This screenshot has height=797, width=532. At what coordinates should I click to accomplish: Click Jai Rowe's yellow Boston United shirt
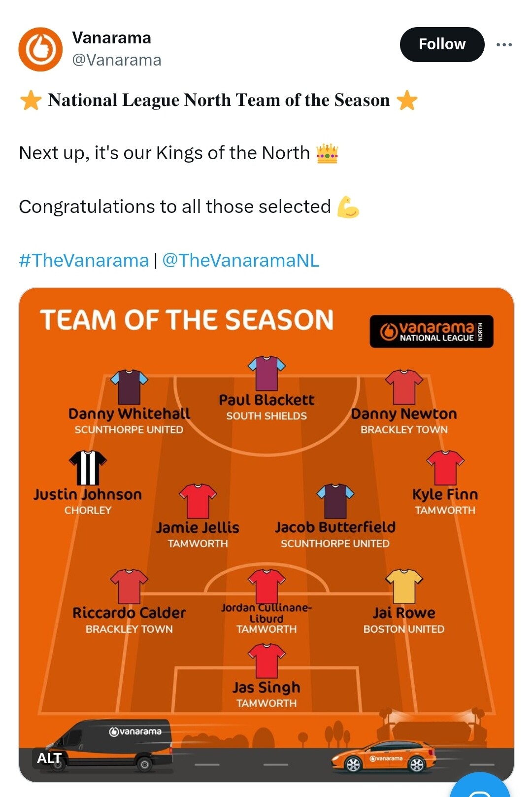tap(404, 586)
